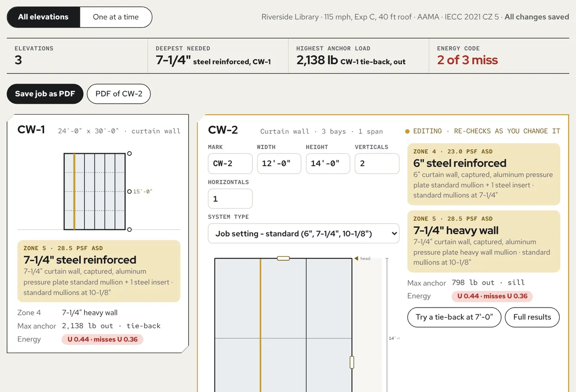Click Save job as PDF

(45, 94)
